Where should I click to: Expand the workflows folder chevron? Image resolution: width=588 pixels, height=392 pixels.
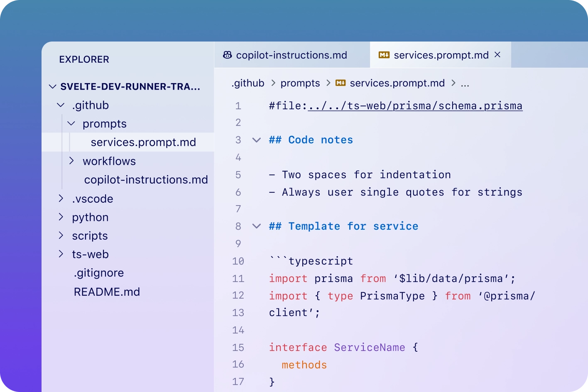71,161
